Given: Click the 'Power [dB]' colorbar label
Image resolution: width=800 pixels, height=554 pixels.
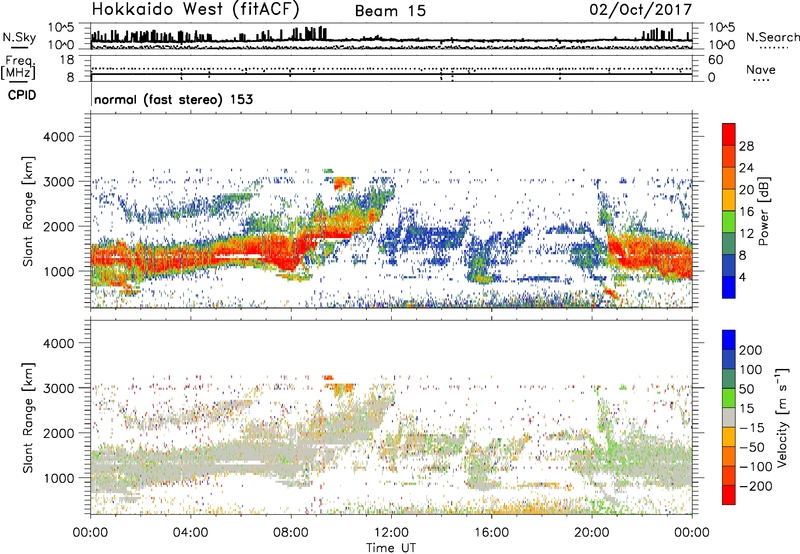Looking at the screenshot, I should coord(763,211).
